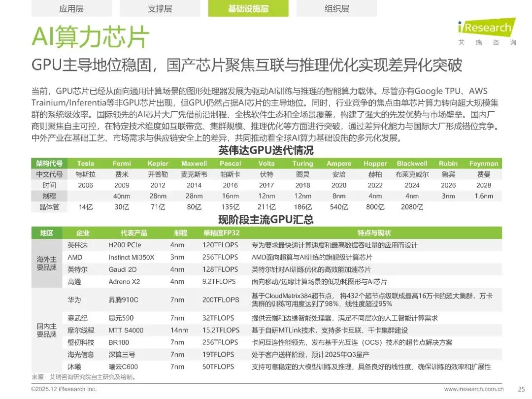The image size is (532, 399).
Task: Click the 摩尔线程 company cell
Action: pyautogui.click(x=81, y=330)
